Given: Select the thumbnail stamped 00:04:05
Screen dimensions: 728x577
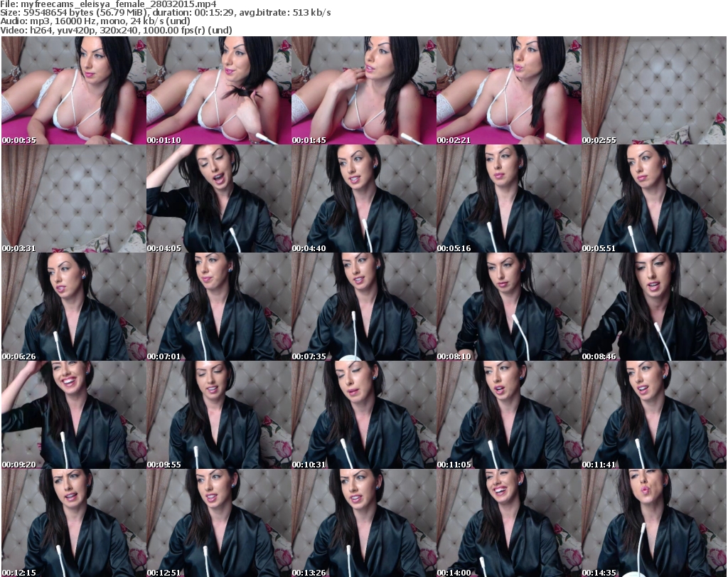Looking at the screenshot, I should [219, 198].
